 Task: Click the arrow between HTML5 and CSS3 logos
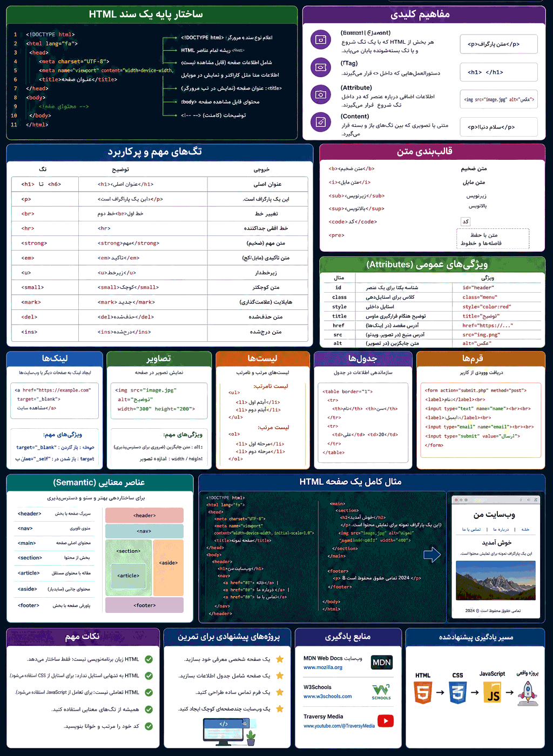tap(440, 692)
